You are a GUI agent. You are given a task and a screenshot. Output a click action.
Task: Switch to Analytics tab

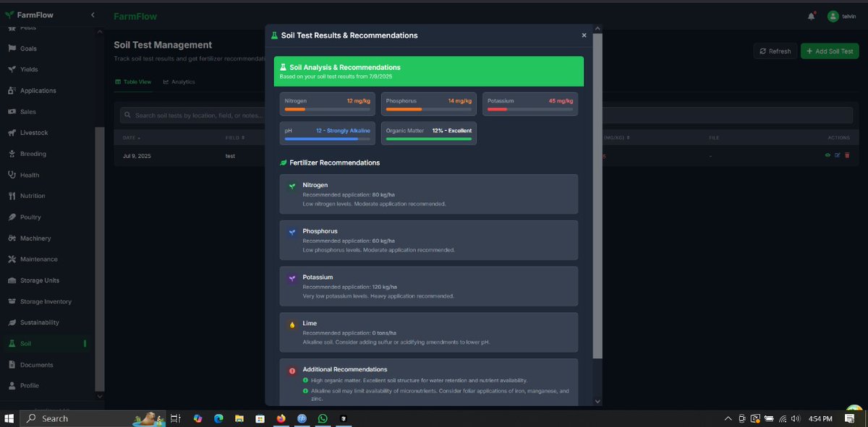(x=179, y=82)
